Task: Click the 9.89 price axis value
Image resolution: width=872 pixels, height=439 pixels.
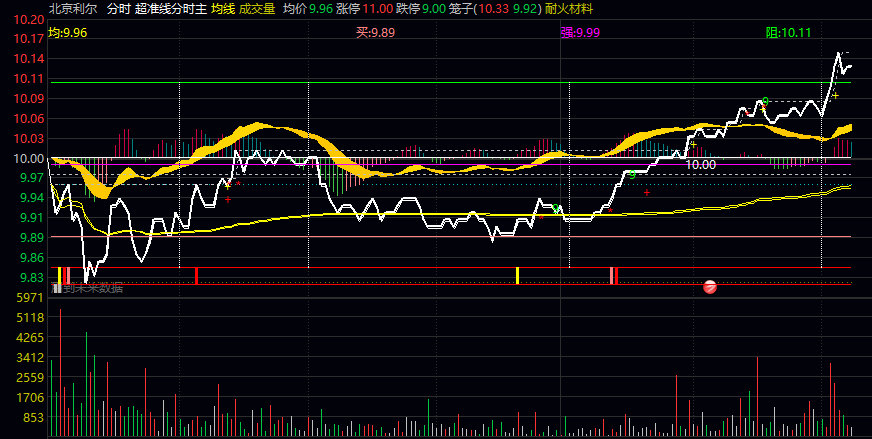Action: (x=32, y=238)
